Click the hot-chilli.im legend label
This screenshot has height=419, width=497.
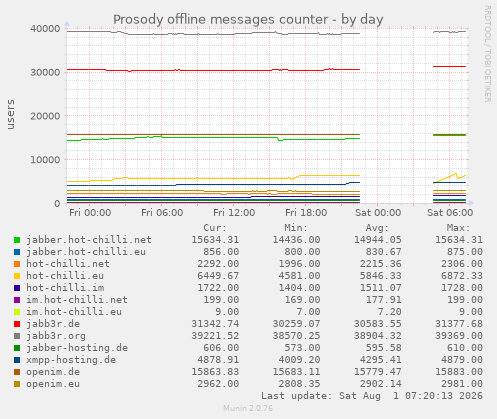(x=65, y=288)
